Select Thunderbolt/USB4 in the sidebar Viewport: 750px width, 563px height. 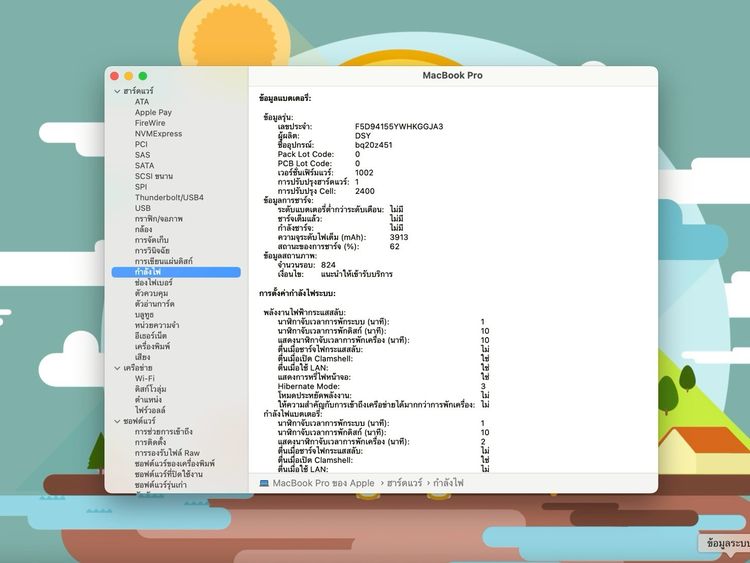pos(169,197)
